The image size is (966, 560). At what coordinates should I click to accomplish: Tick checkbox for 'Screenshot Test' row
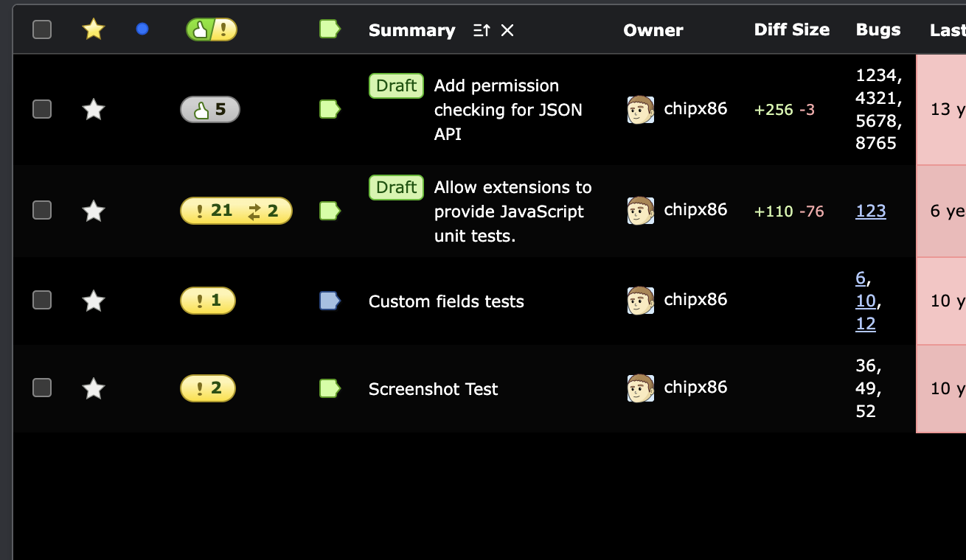(x=42, y=388)
